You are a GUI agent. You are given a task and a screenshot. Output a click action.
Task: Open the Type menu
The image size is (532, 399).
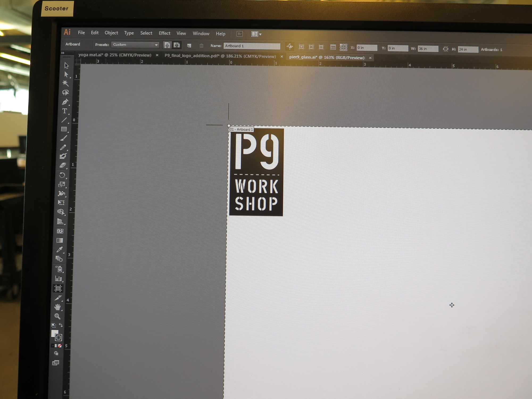129,33
